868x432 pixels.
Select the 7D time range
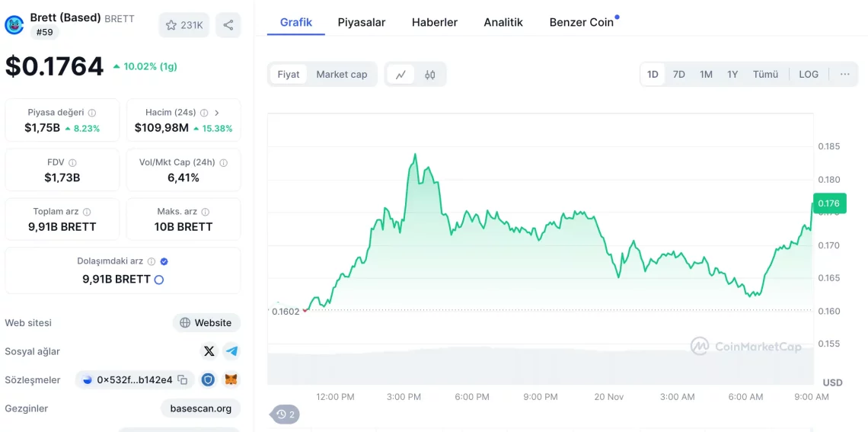click(679, 74)
